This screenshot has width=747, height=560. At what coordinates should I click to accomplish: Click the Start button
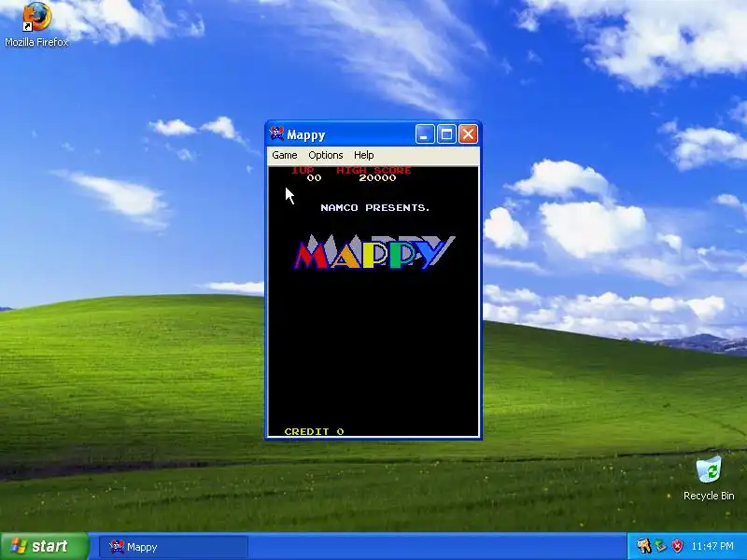45,546
